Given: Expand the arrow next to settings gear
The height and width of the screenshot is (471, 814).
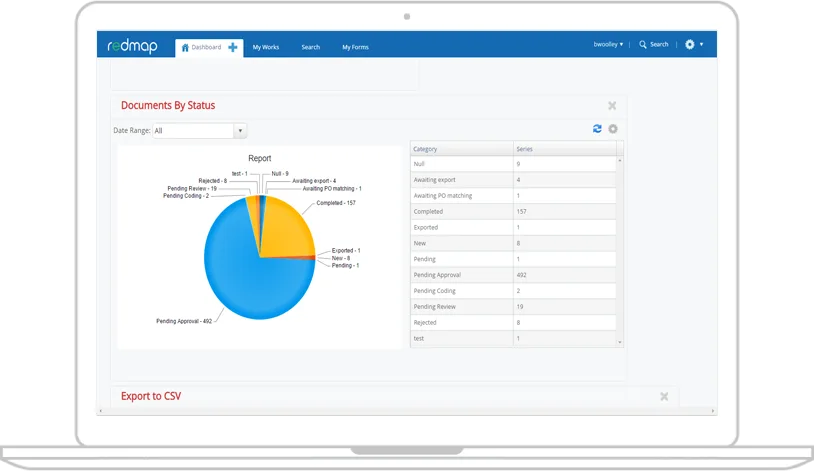Looking at the screenshot, I should pos(701,45).
